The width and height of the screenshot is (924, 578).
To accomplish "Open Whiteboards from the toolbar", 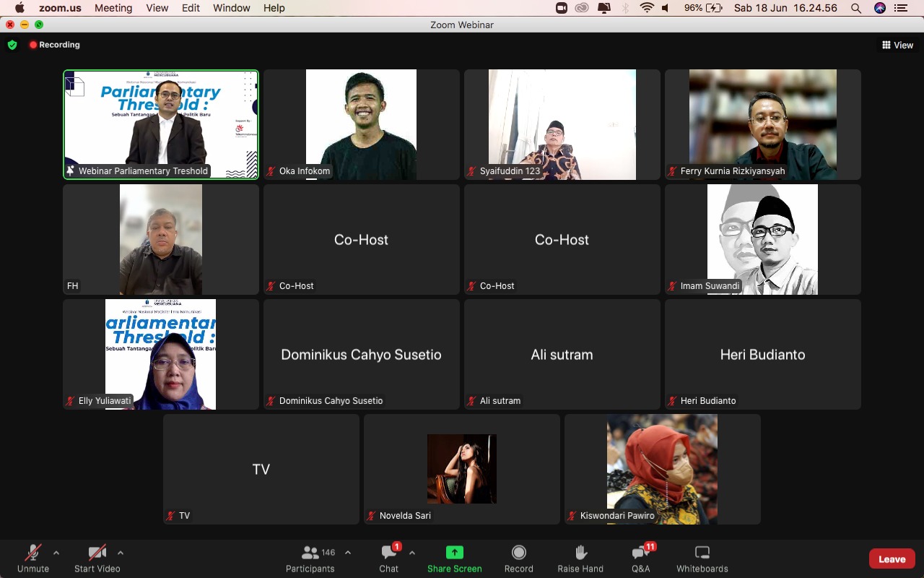I will coord(702,553).
